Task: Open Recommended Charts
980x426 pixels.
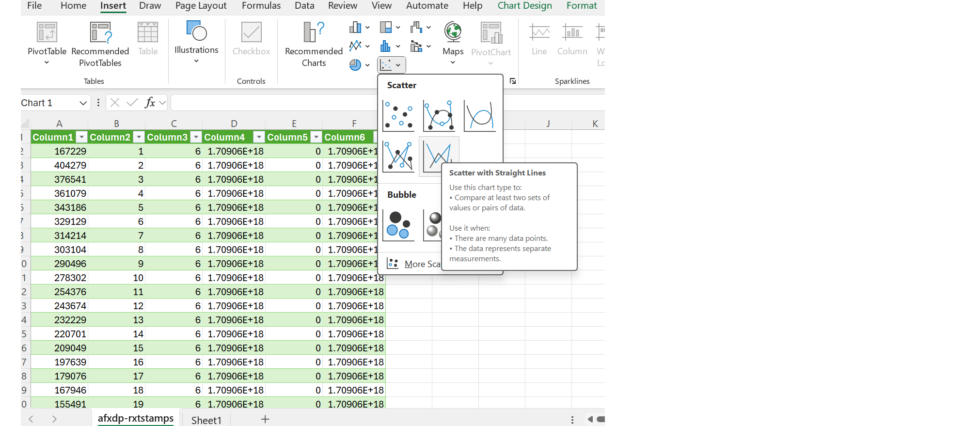Action: point(314,44)
